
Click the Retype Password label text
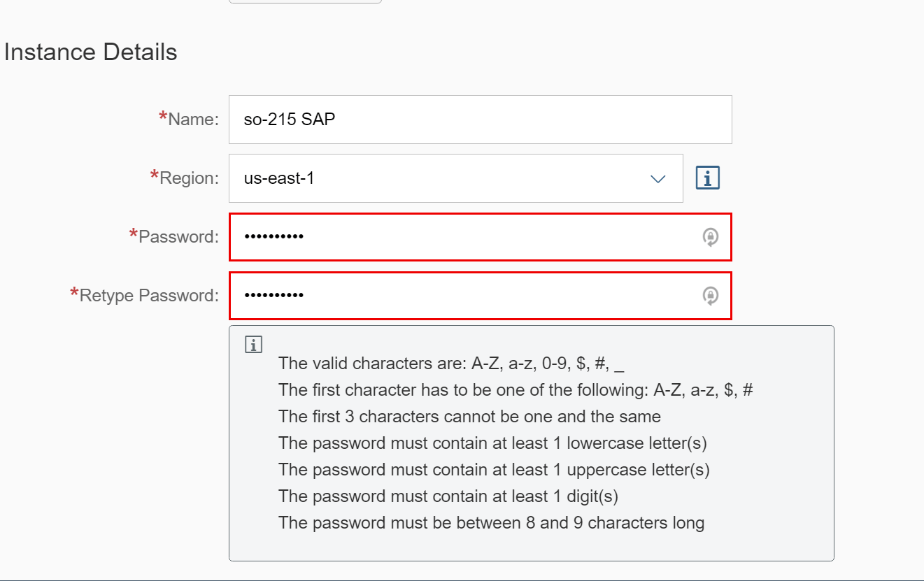149,296
